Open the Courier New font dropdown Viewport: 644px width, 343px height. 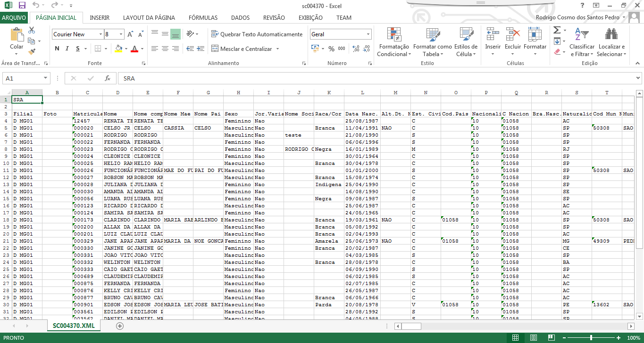tap(100, 34)
